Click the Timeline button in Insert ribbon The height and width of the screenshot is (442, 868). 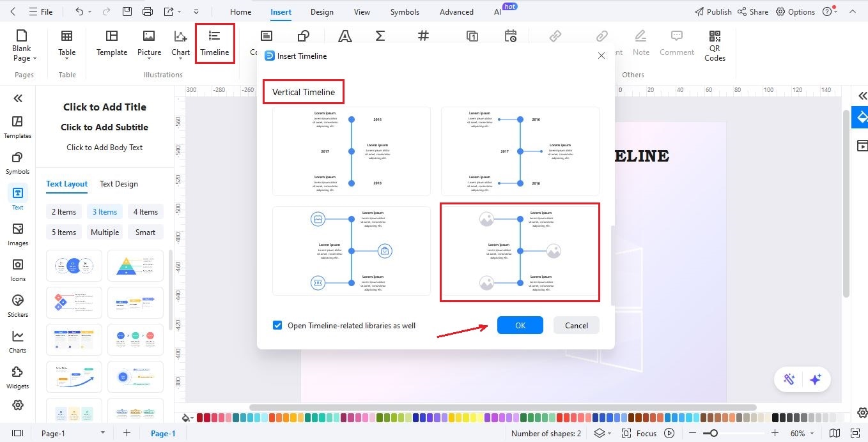pyautogui.click(x=215, y=43)
